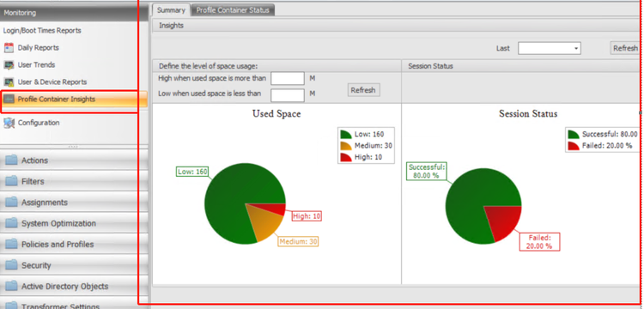Viewport: 644px width, 309px height.
Task: Click the green Successful legend swatch
Action: click(x=574, y=134)
